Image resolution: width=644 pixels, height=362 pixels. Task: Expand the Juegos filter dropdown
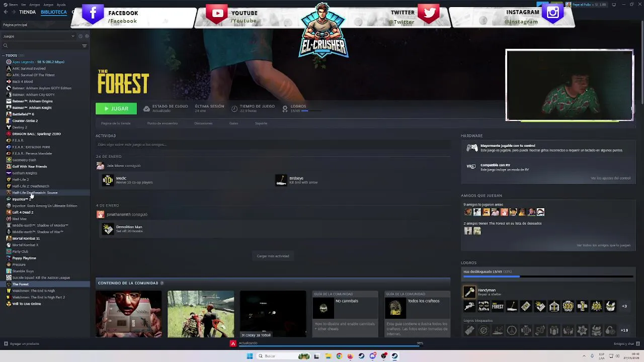[x=38, y=36]
